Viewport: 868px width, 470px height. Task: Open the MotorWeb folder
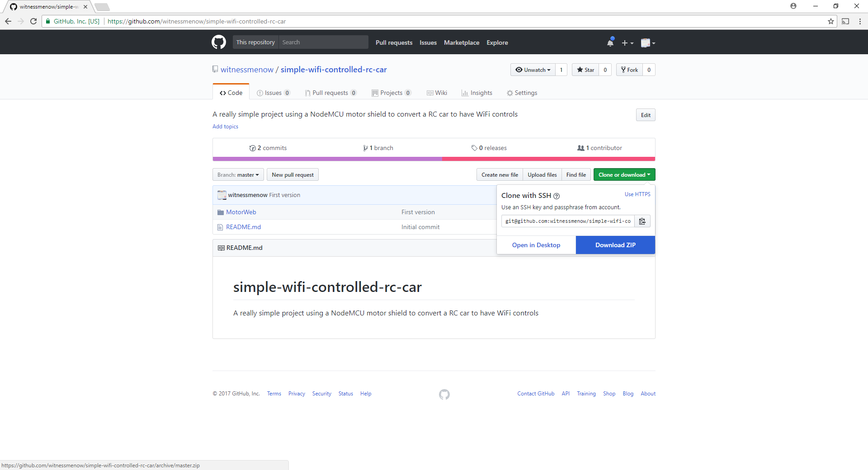click(241, 212)
